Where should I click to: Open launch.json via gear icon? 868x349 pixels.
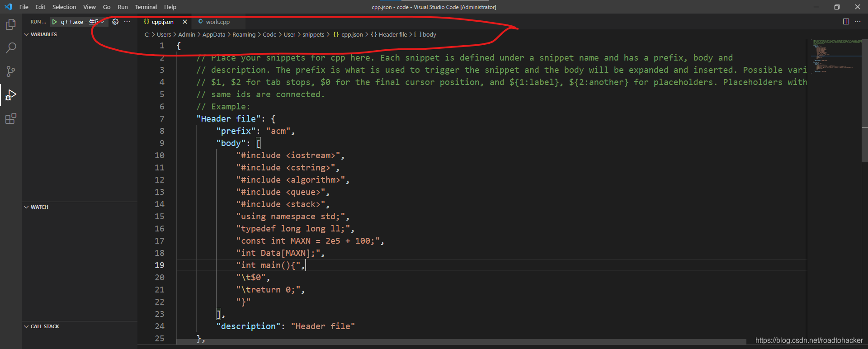point(115,22)
